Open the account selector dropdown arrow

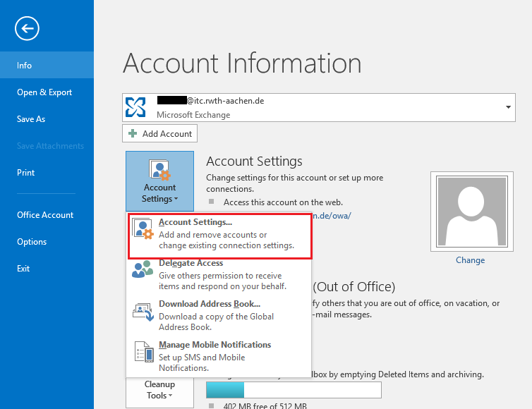[x=508, y=107]
